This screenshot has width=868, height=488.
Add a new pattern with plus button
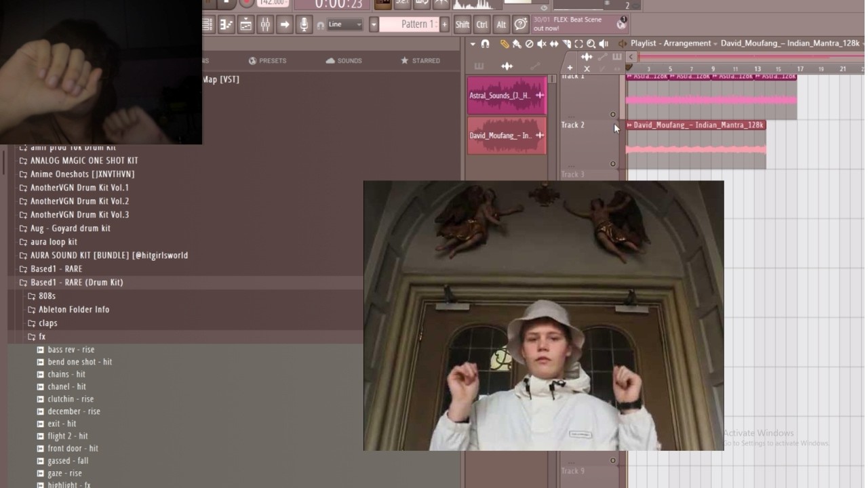click(x=445, y=24)
